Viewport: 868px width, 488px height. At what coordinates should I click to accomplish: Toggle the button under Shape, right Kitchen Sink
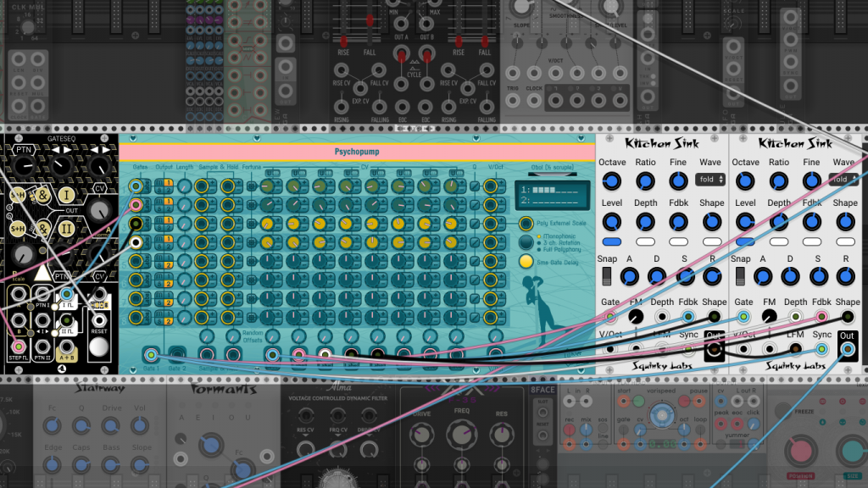845,241
